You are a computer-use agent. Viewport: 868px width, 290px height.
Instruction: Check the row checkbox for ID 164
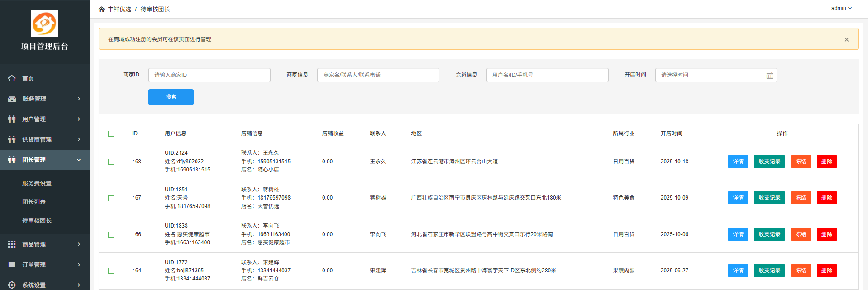coord(111,271)
